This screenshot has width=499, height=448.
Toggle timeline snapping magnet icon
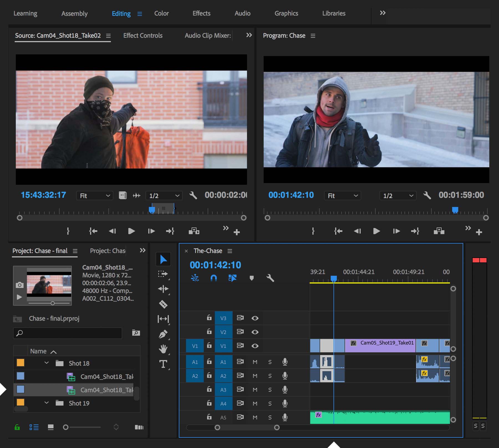coord(213,278)
